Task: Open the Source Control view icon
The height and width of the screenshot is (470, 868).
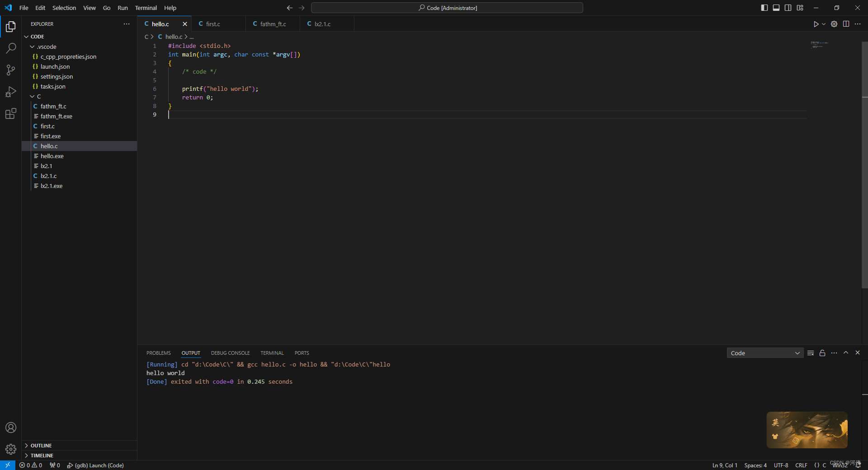Action: click(x=11, y=70)
